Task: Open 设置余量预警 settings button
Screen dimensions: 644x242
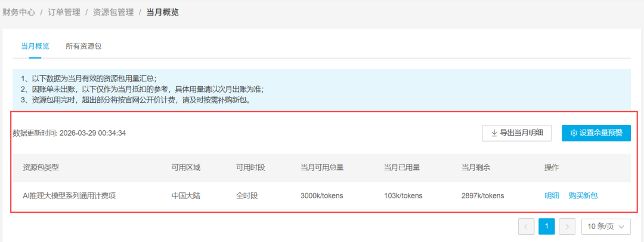Action: (596, 133)
